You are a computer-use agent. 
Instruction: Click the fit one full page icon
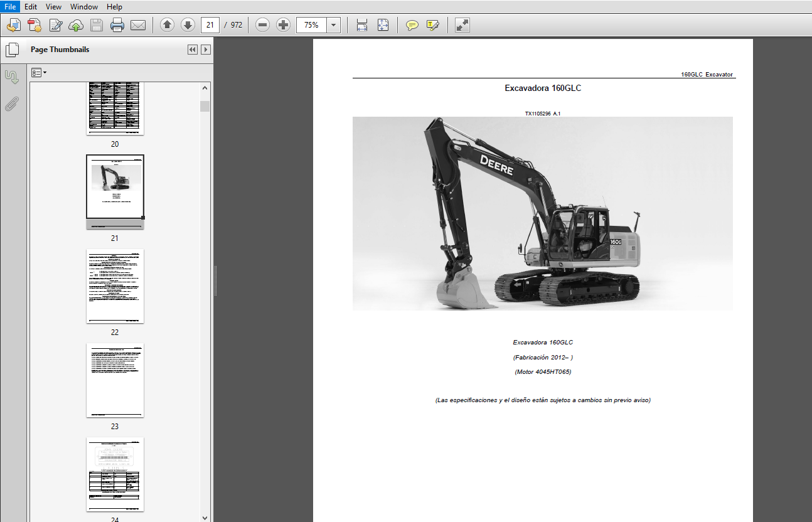point(383,25)
